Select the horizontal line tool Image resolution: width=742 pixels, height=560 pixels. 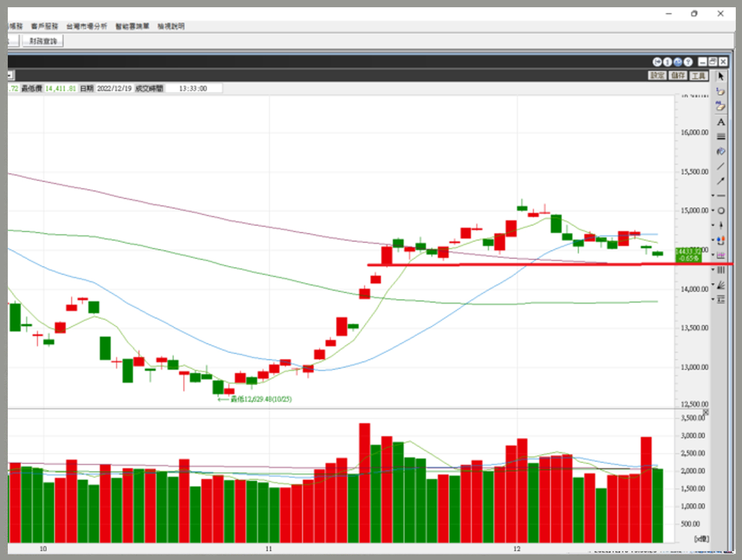click(721, 196)
